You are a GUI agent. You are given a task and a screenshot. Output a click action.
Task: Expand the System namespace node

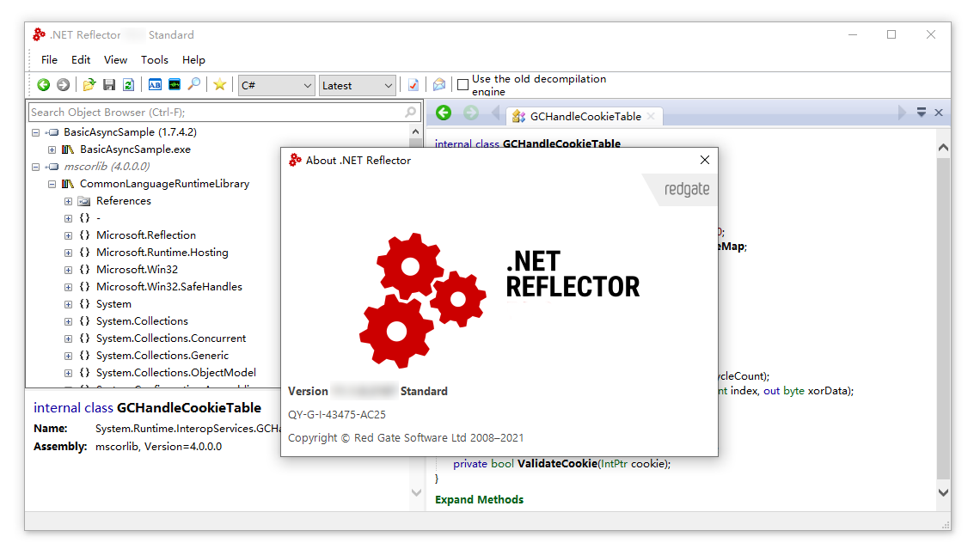tap(68, 304)
